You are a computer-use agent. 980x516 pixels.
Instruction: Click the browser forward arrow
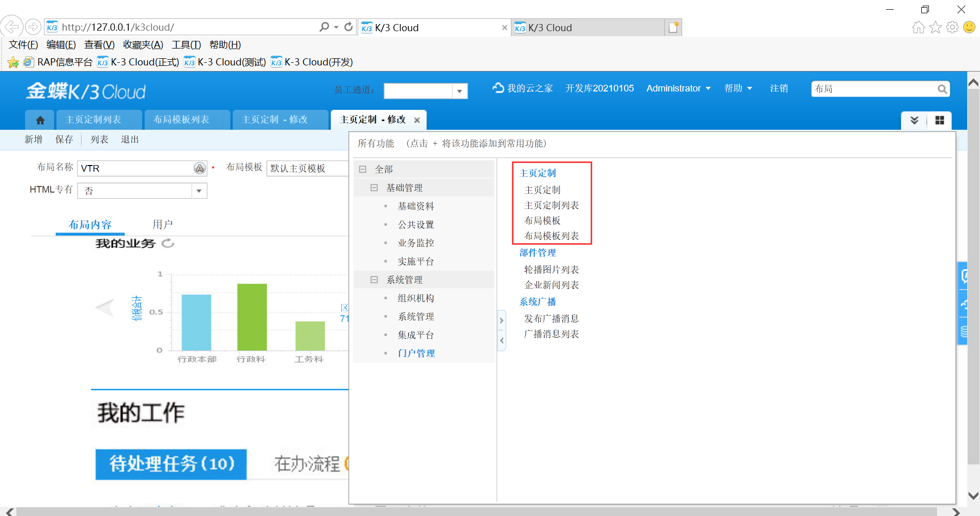(33, 27)
